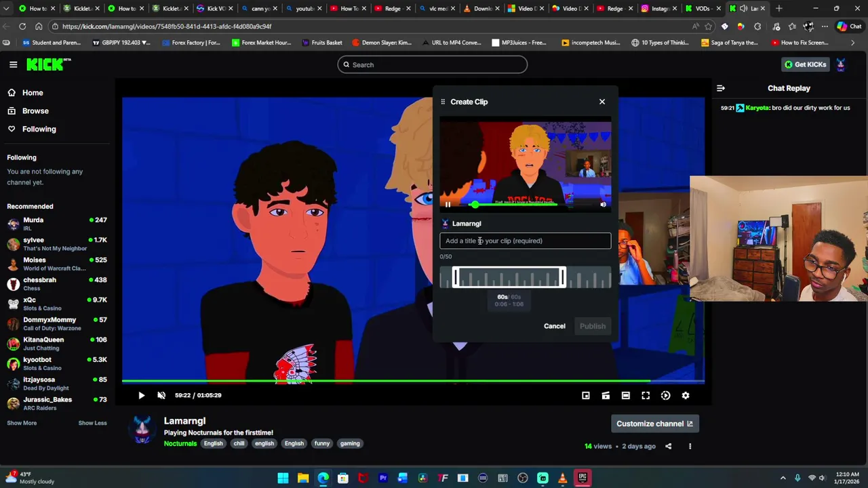868x488 pixels.
Task: Open more options menu beside share
Action: tap(690, 446)
